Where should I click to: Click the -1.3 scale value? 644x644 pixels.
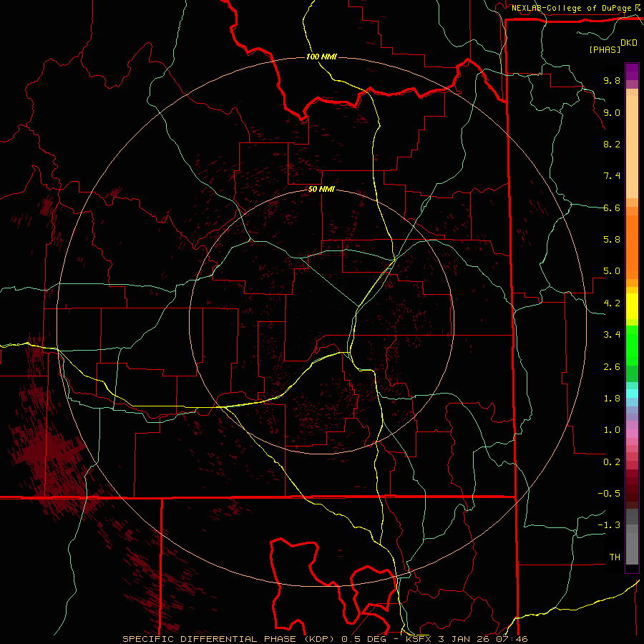[609, 525]
